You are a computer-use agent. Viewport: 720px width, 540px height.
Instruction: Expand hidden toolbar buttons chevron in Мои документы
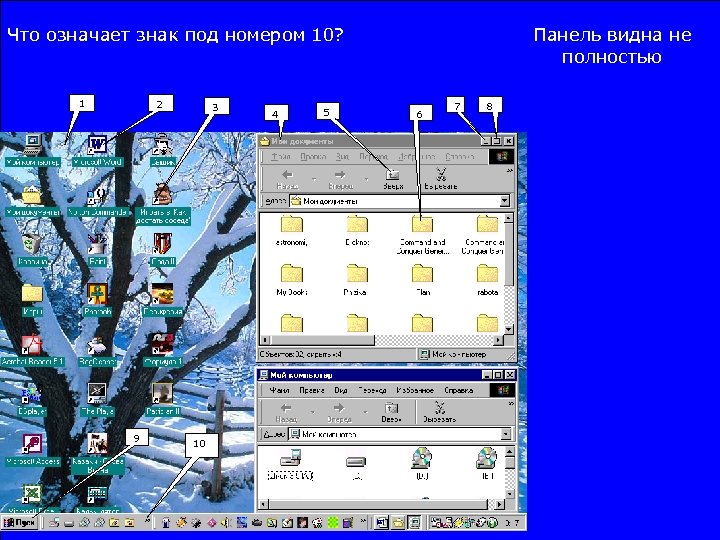(509, 171)
